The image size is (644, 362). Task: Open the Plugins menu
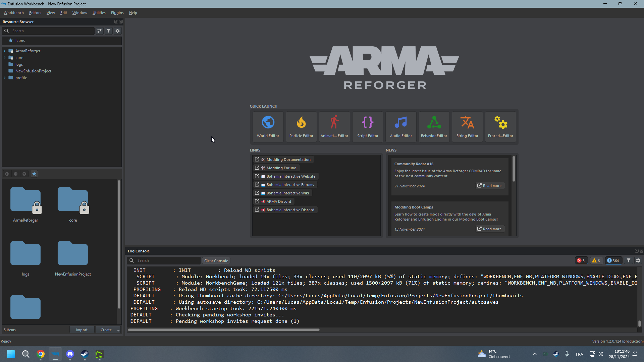point(117,13)
